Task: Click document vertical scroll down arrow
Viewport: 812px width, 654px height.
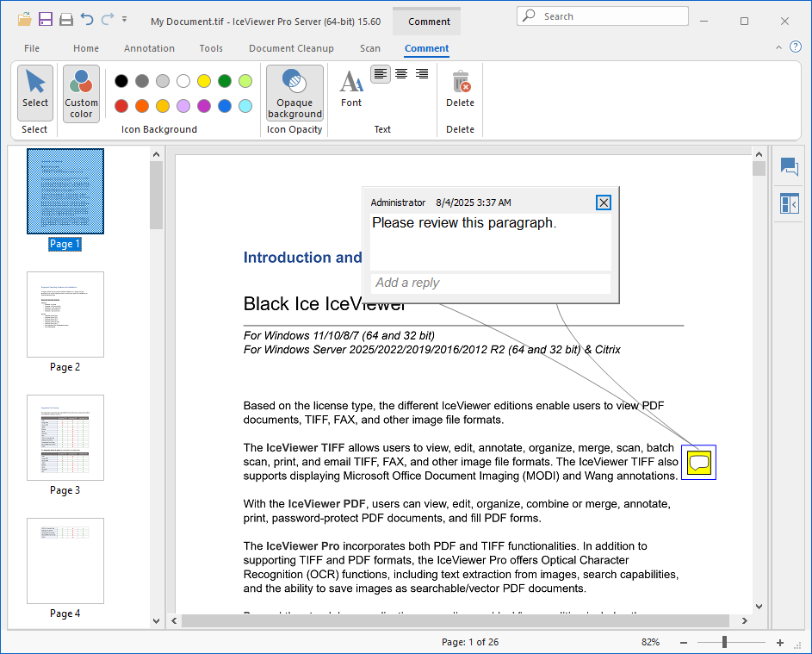Action: (x=759, y=607)
